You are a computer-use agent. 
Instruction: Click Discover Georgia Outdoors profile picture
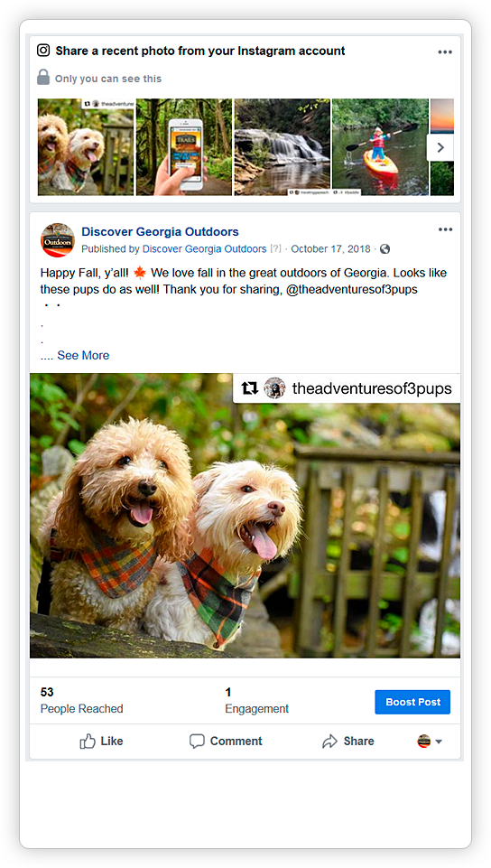[58, 239]
